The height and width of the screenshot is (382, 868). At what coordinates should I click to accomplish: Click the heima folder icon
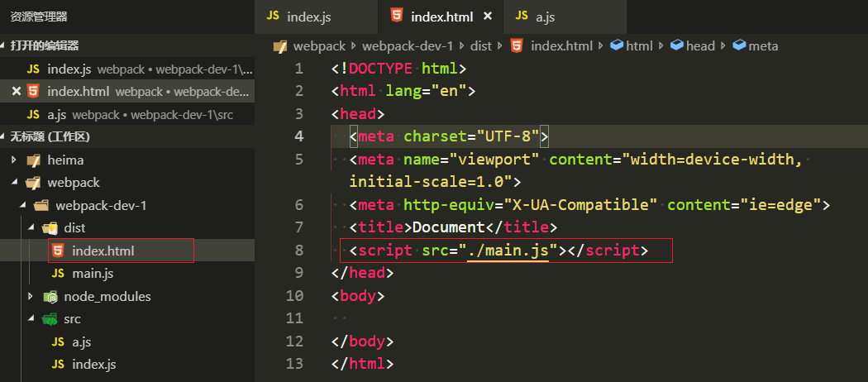click(x=33, y=160)
